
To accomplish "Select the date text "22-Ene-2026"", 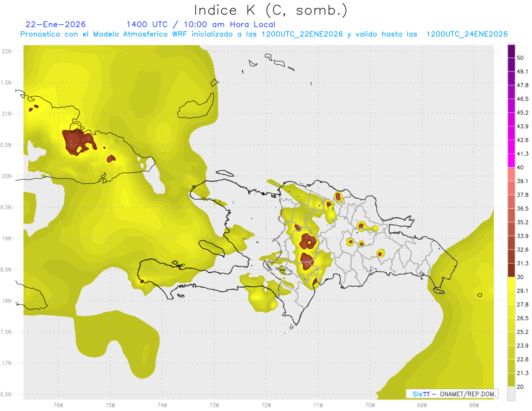I will click(56, 24).
